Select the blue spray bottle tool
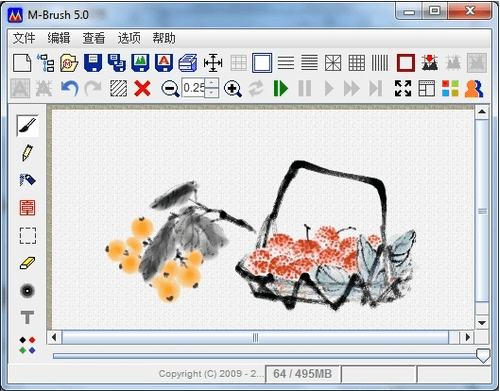This screenshot has width=500, height=391. (x=27, y=180)
